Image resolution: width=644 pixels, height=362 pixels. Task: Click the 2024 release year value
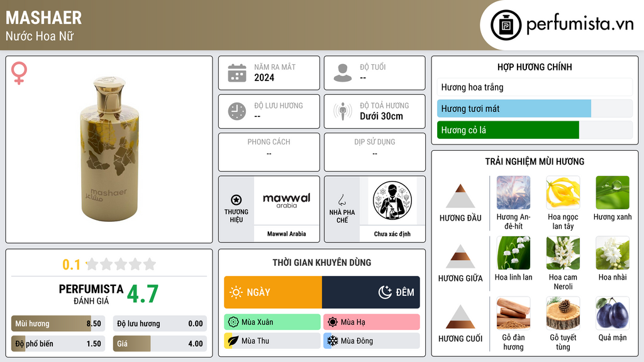pyautogui.click(x=264, y=77)
